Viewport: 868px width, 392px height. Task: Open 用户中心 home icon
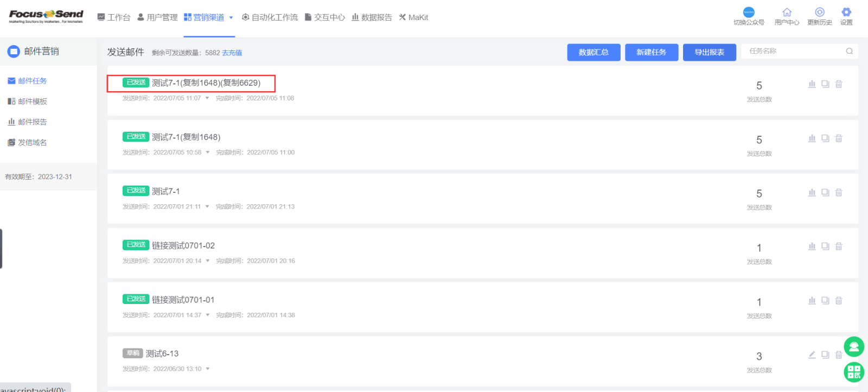pyautogui.click(x=787, y=12)
